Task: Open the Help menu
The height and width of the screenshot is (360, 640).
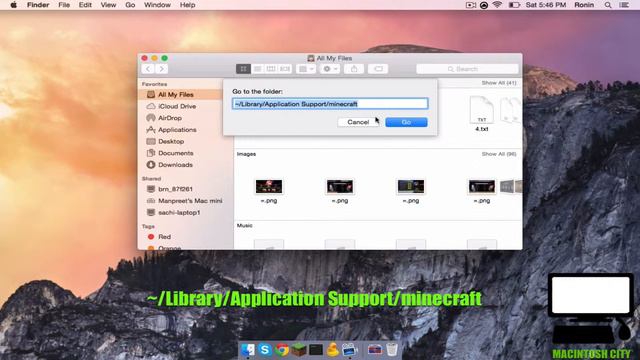Action: tap(187, 5)
